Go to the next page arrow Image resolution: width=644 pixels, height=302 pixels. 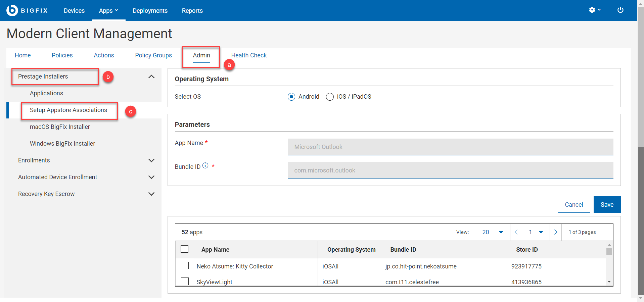point(555,232)
